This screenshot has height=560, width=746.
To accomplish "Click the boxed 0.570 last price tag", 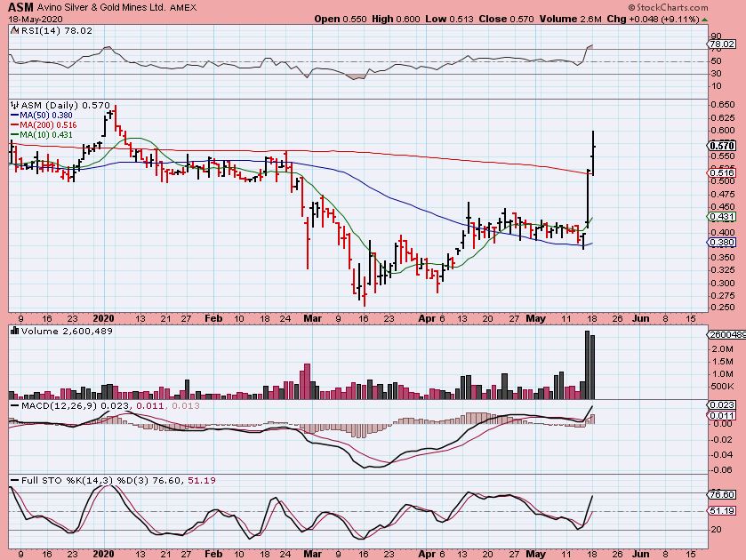I will (x=722, y=146).
